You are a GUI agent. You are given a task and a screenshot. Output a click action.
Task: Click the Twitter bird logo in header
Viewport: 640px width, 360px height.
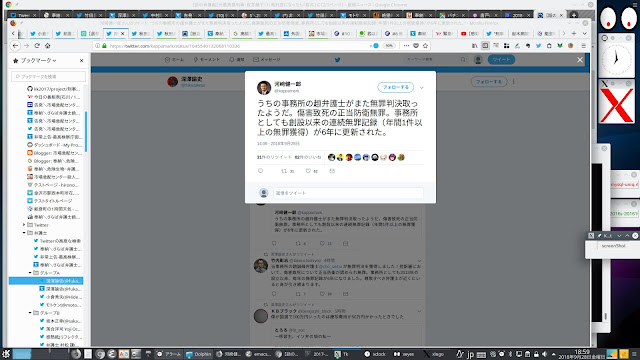(x=338, y=60)
